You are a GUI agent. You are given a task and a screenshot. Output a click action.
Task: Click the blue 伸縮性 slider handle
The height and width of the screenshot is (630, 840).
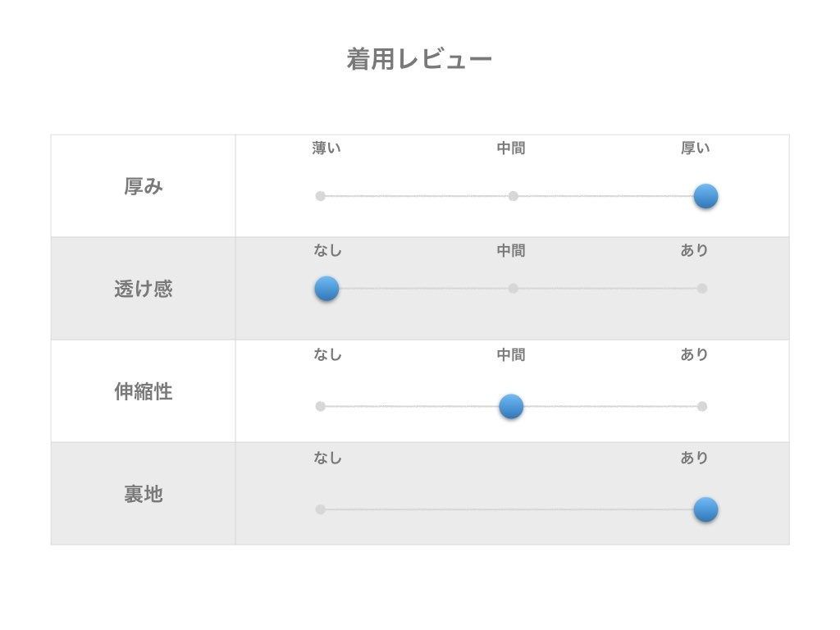click(x=511, y=406)
